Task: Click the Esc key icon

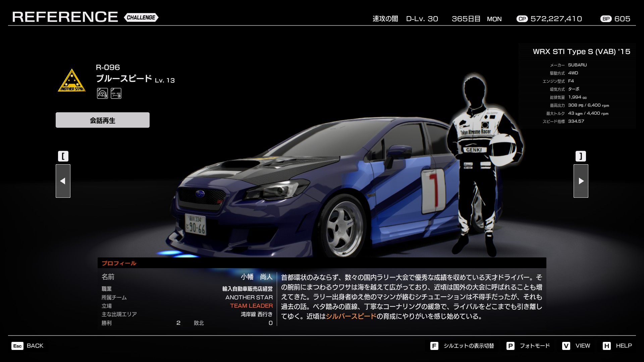Action: (17, 346)
